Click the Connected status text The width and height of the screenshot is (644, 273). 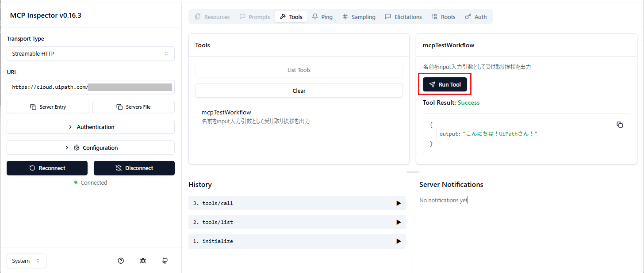(x=94, y=182)
